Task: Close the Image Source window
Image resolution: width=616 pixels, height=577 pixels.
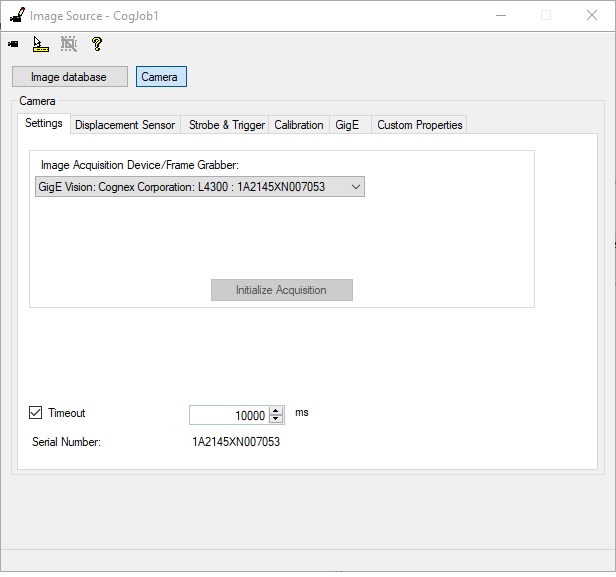Action: click(x=592, y=16)
